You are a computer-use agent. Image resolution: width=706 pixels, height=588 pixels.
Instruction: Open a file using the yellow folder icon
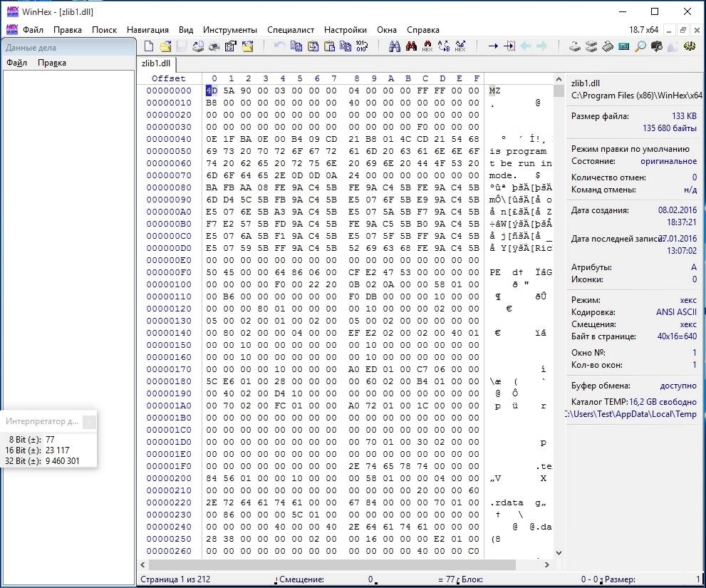pyautogui.click(x=165, y=46)
